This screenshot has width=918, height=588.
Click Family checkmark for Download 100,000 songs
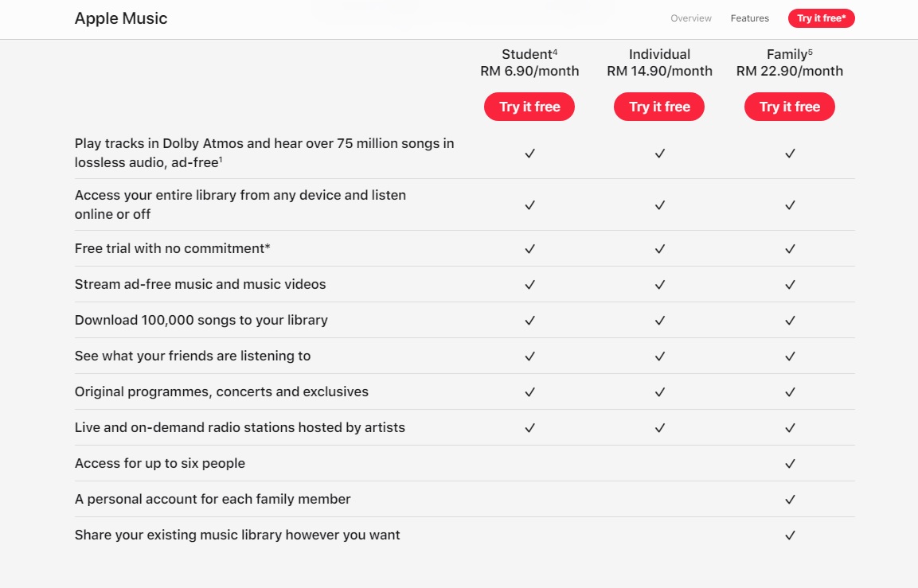point(790,320)
